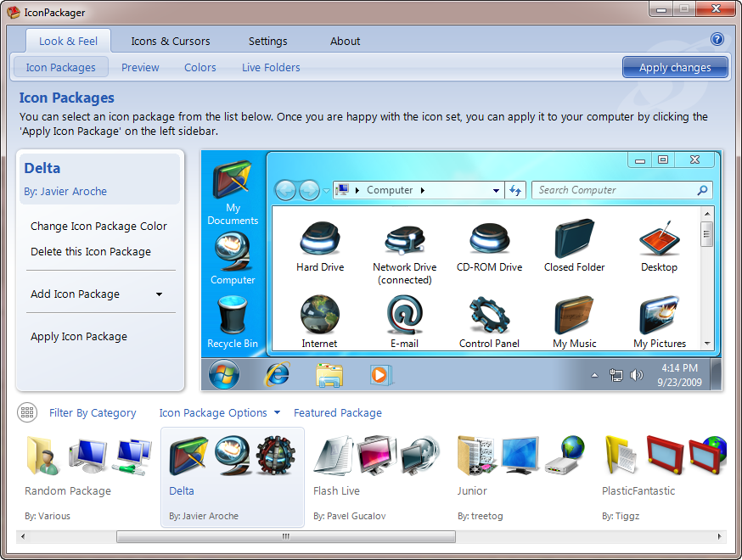Click the network tray icon in preview
This screenshot has height=560, width=742.
pyautogui.click(x=616, y=375)
